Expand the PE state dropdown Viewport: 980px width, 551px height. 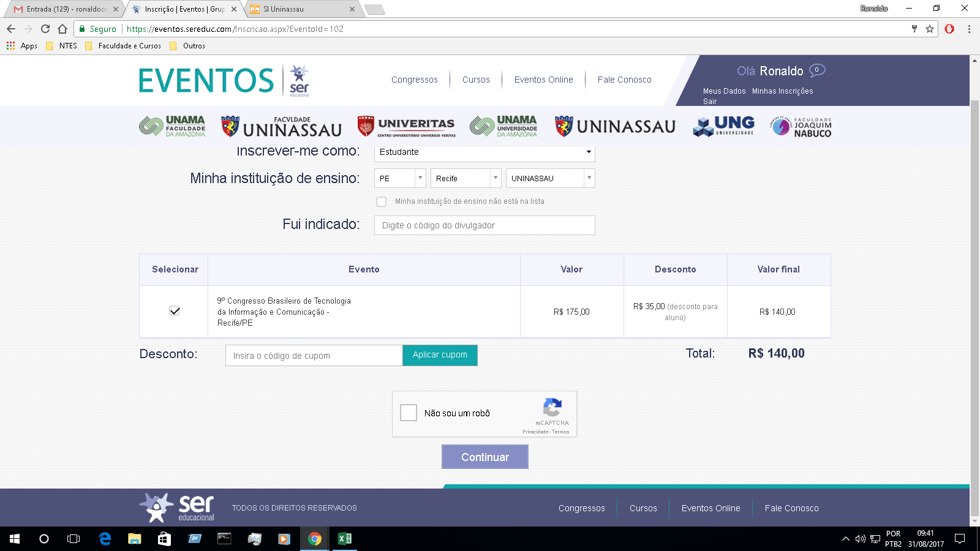(400, 178)
